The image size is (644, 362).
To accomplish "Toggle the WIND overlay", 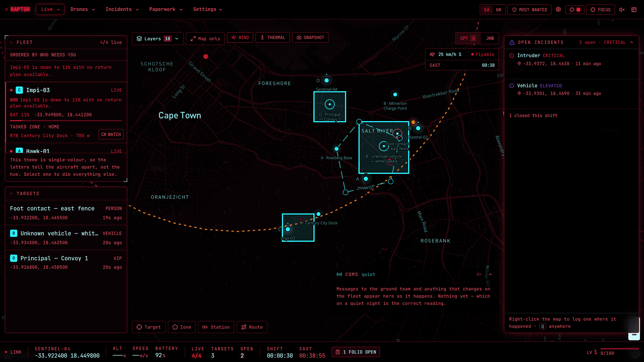I will click(240, 37).
